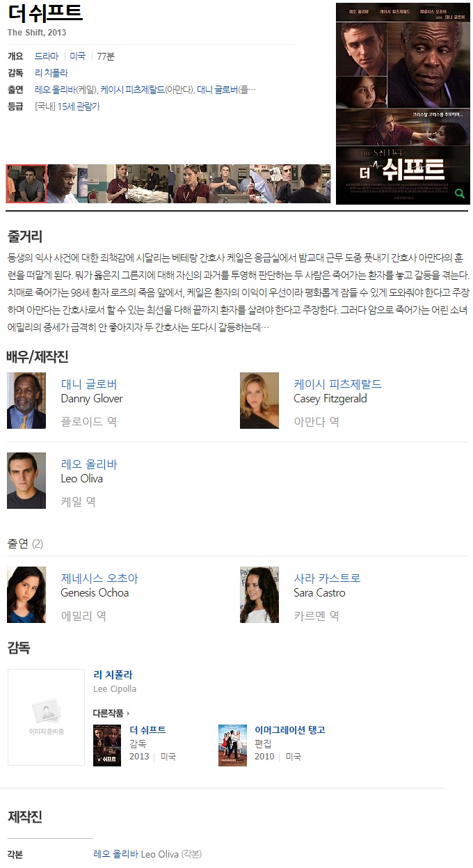Click 제네시스 오초아 name link
Viewport: 473px width, 868px height.
tap(99, 578)
